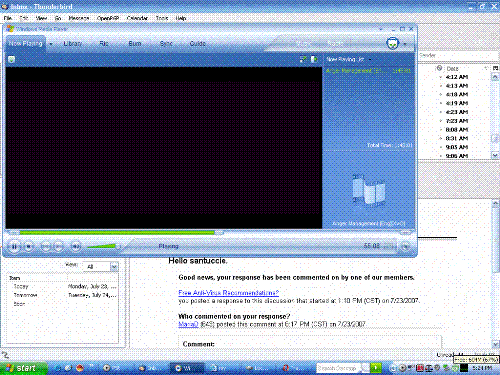500x375 pixels.
Task: Open the Library tab
Action: [x=72, y=44]
